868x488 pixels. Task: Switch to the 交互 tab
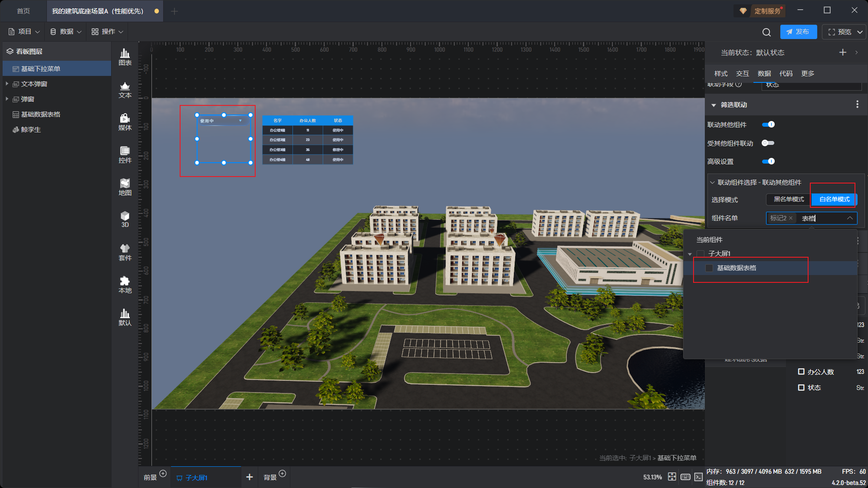point(742,73)
